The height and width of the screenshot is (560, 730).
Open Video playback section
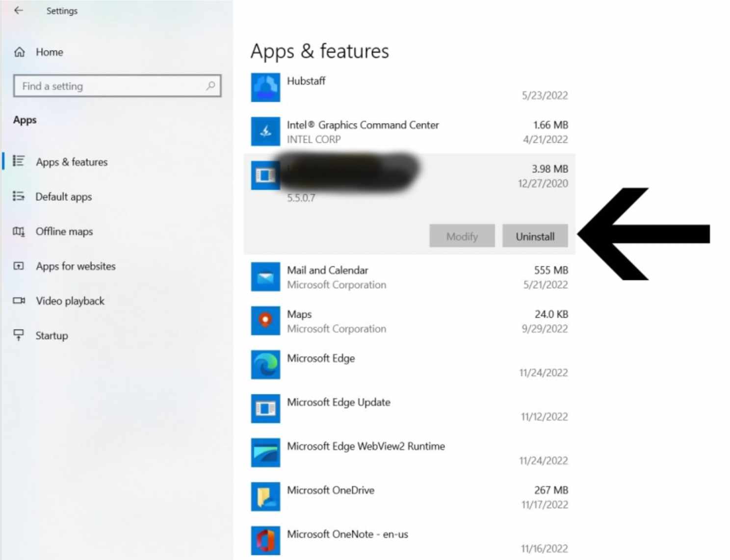70,301
